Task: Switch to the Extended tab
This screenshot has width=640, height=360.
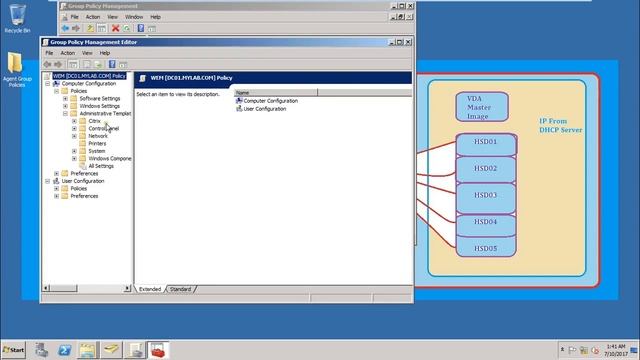Action: point(150,289)
